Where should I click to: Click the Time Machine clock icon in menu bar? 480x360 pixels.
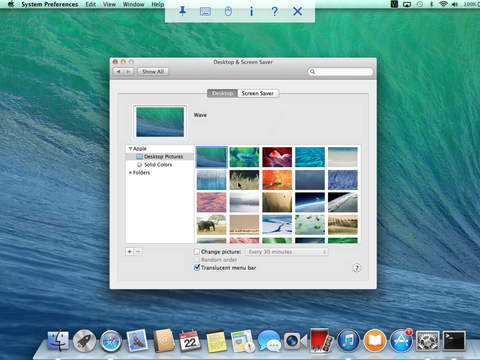point(420,4)
